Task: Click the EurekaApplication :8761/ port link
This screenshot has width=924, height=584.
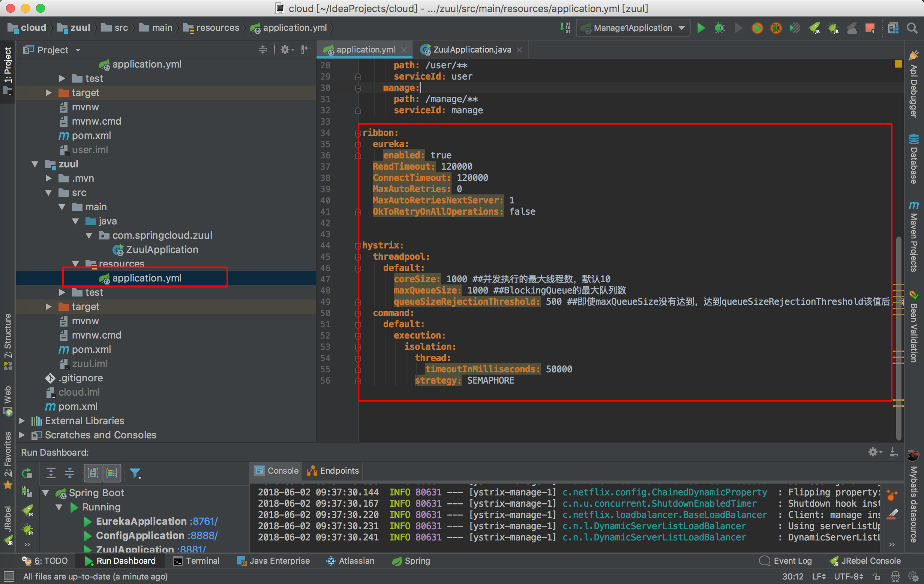Action: tap(203, 521)
